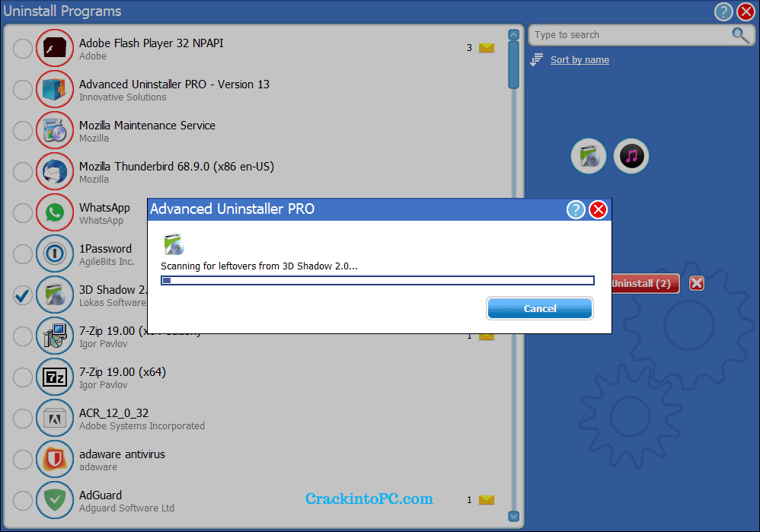
Task: Click the Mozilla Maintenance Service name
Action: (x=147, y=126)
